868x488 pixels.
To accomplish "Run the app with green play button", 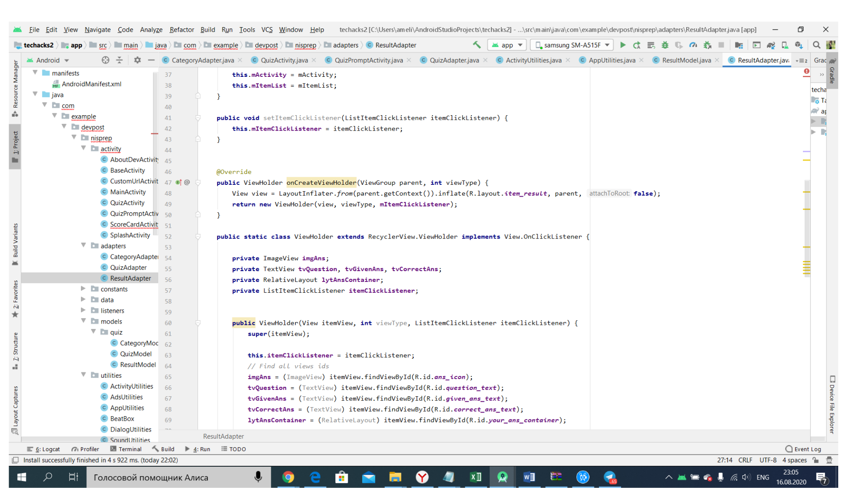I will 623,45.
